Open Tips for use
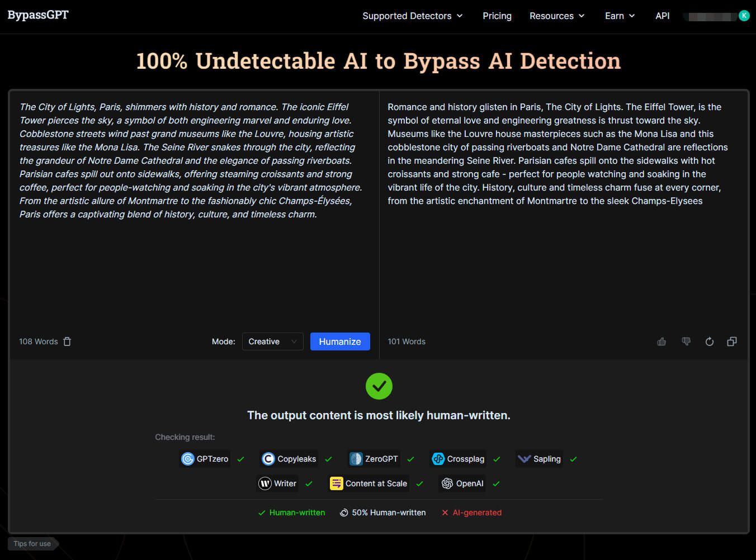The height and width of the screenshot is (560, 756). tap(32, 543)
